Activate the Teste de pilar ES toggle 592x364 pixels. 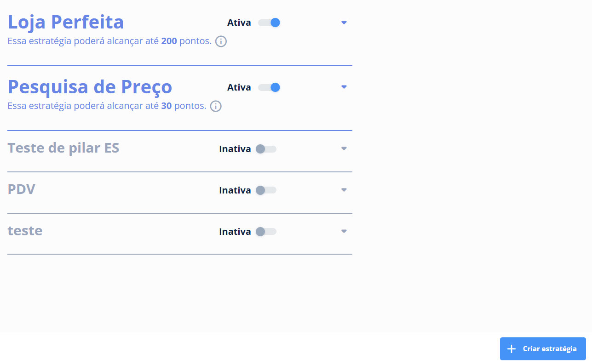266,149
